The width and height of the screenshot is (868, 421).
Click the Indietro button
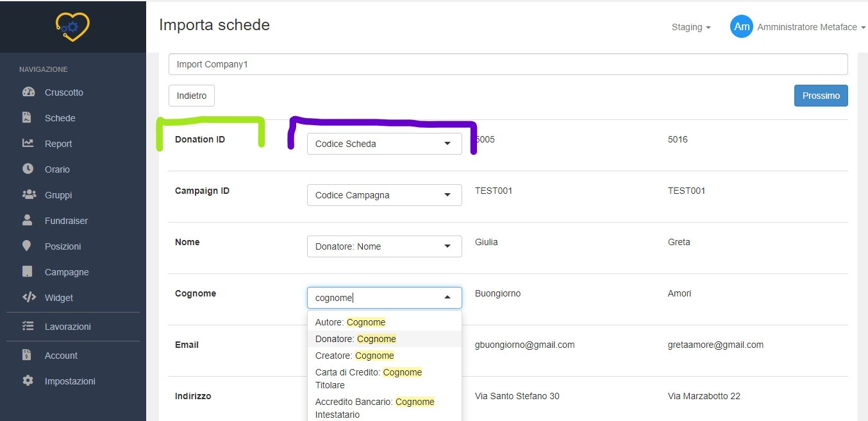(192, 96)
